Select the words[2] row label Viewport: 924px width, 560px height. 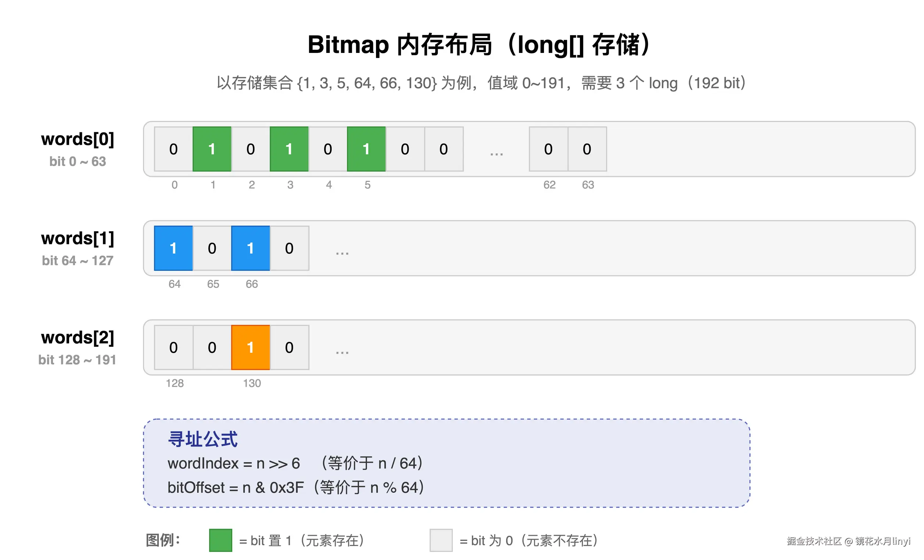78,337
